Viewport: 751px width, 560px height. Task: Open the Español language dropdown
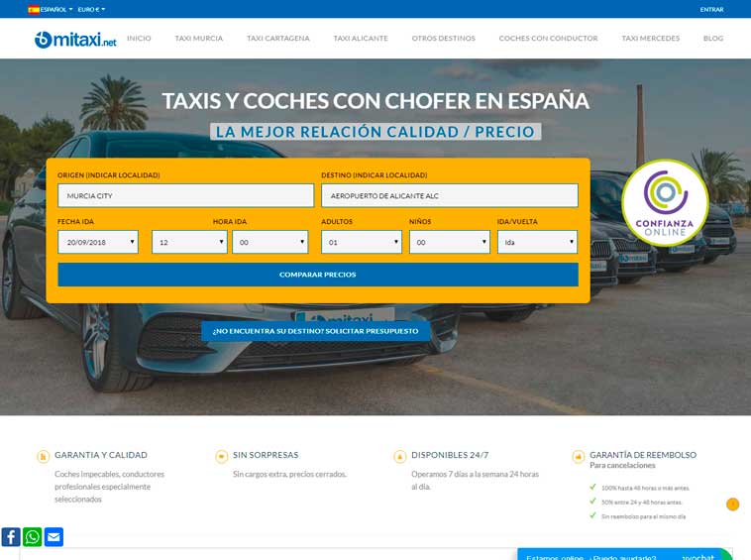pyautogui.click(x=51, y=9)
